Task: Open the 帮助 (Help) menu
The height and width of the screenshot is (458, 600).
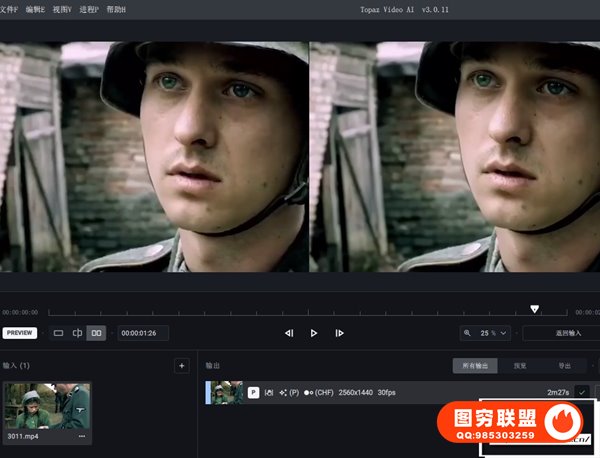Action: 116,9
